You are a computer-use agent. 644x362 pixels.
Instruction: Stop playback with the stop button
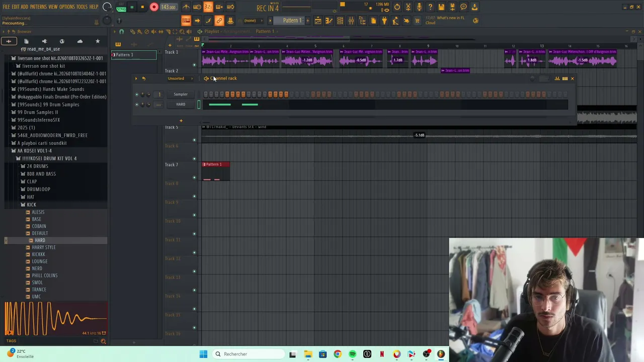pos(142,7)
